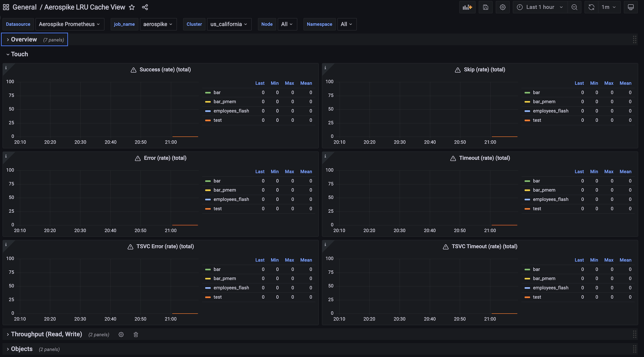The width and height of the screenshot is (644, 357).
Task: Click info icon on TSVC Timeout panel
Action: tap(325, 245)
